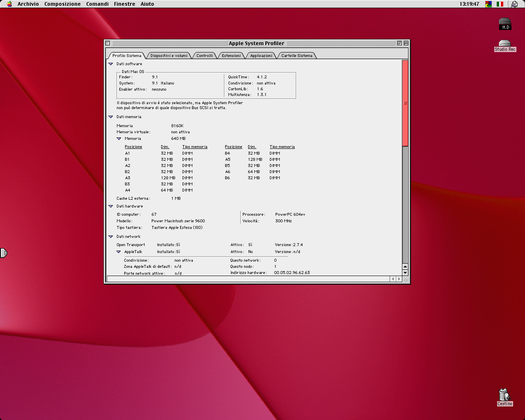Select the Profilo Sistema tab
Screen dimensions: 525x420
click(x=127, y=56)
